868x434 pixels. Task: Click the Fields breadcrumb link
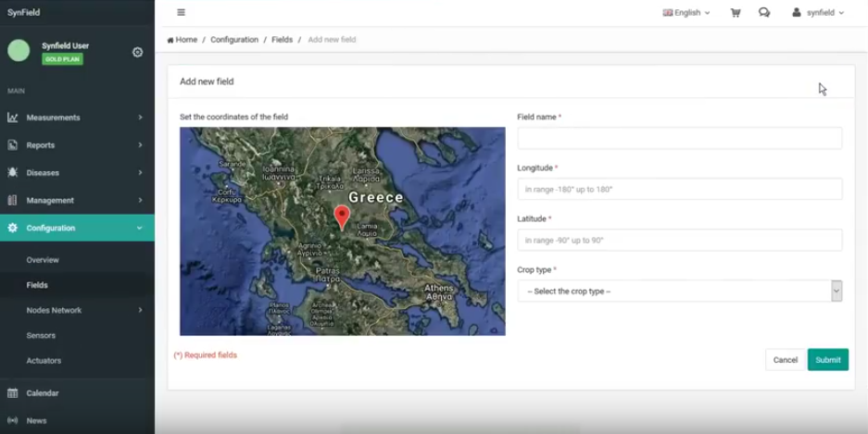coord(282,40)
